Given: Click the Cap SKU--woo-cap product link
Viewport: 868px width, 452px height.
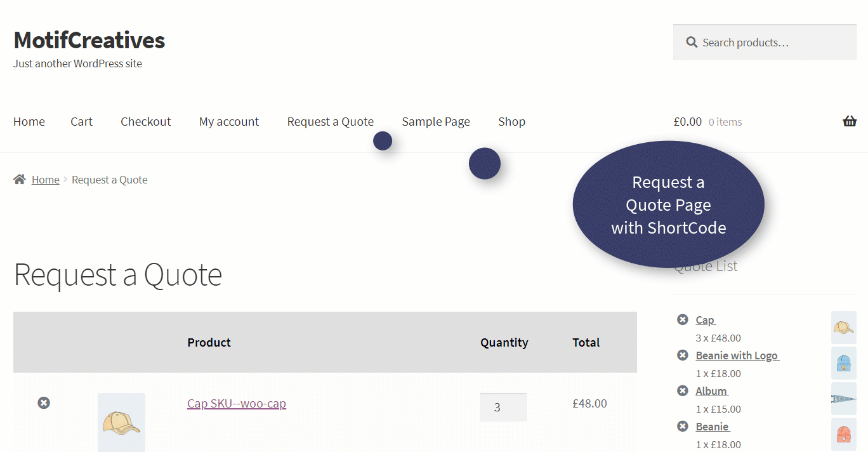Looking at the screenshot, I should (237, 403).
